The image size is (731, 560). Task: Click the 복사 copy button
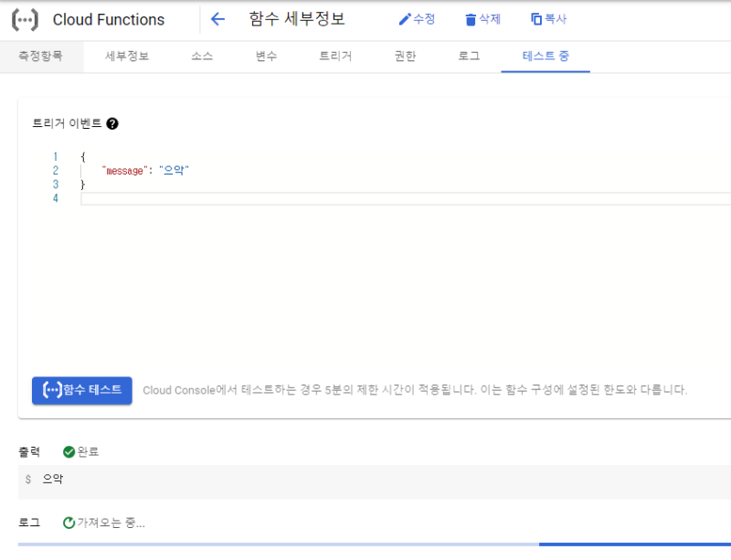click(x=548, y=19)
